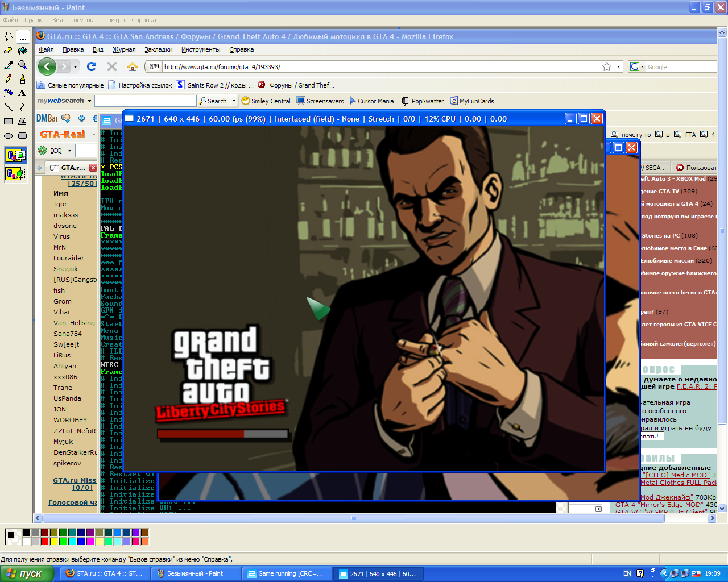Click the language bar restore icon

pyautogui.click(x=652, y=571)
